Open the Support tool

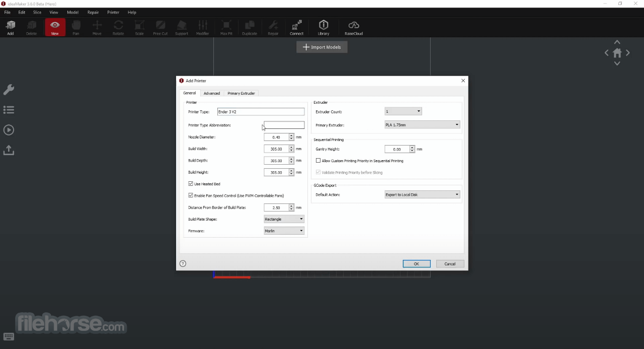coord(182,28)
